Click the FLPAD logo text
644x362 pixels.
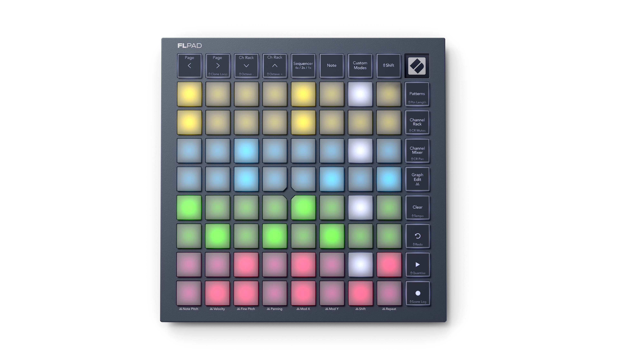tap(189, 46)
